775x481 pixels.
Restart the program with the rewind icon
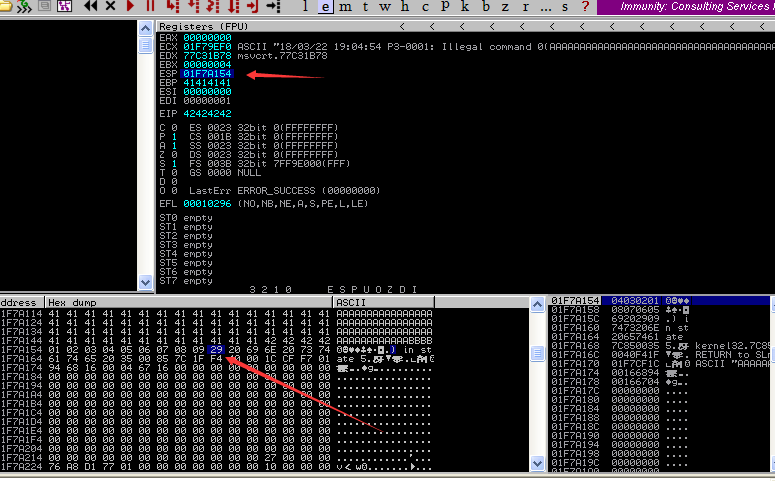90,6
